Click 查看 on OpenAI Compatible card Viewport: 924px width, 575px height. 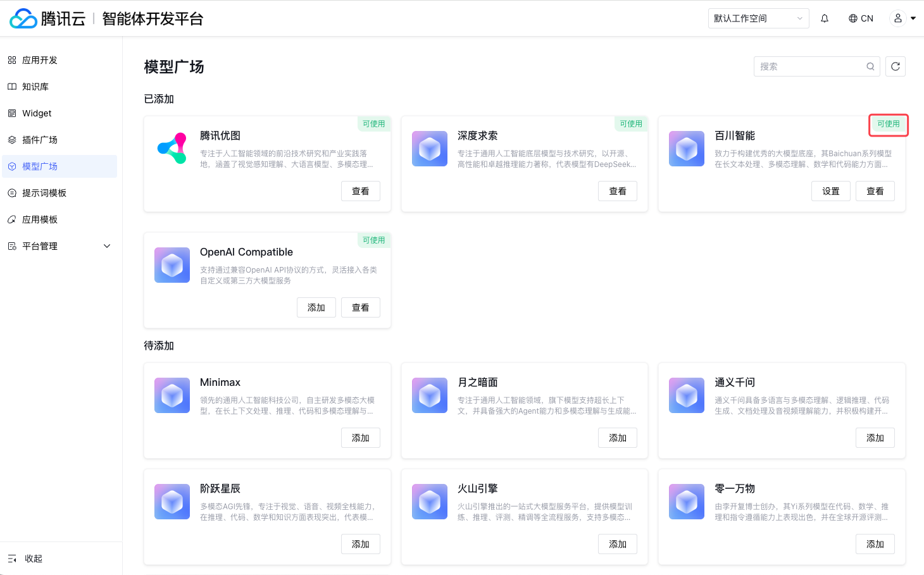[361, 307]
